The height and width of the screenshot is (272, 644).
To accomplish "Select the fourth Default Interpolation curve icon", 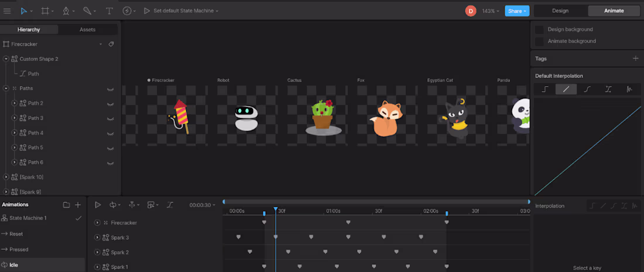I will (608, 89).
